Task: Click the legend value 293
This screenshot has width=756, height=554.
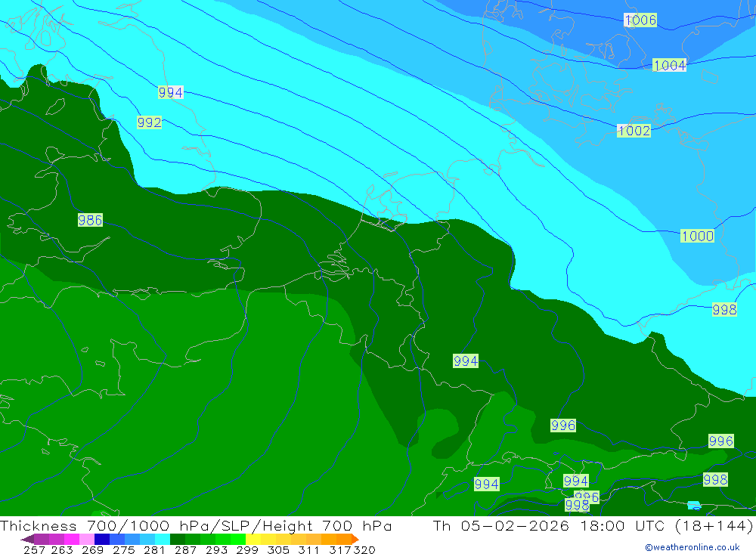Action: (x=216, y=549)
